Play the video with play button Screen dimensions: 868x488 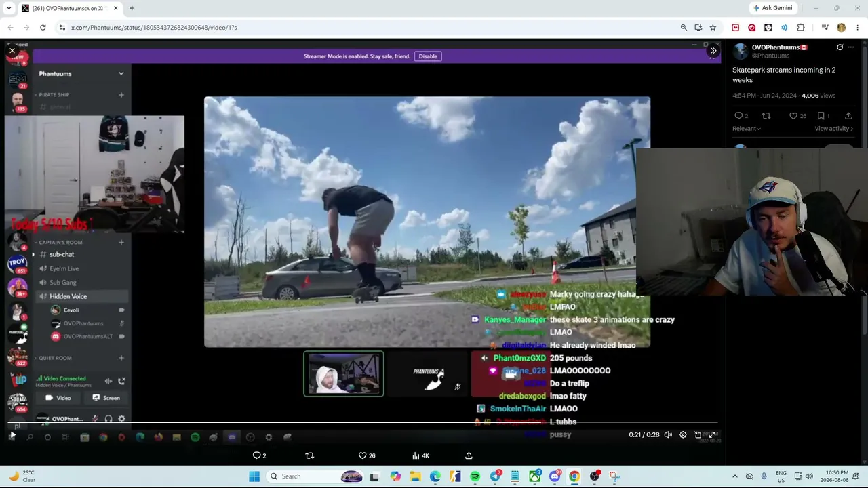click(12, 435)
